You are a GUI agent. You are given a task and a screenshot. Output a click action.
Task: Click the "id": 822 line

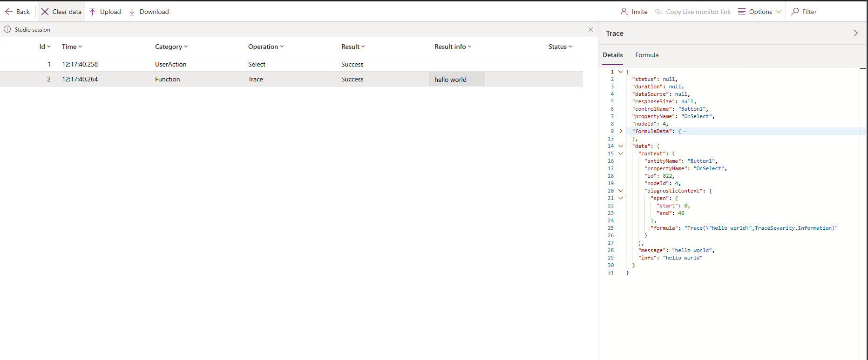pyautogui.click(x=659, y=176)
